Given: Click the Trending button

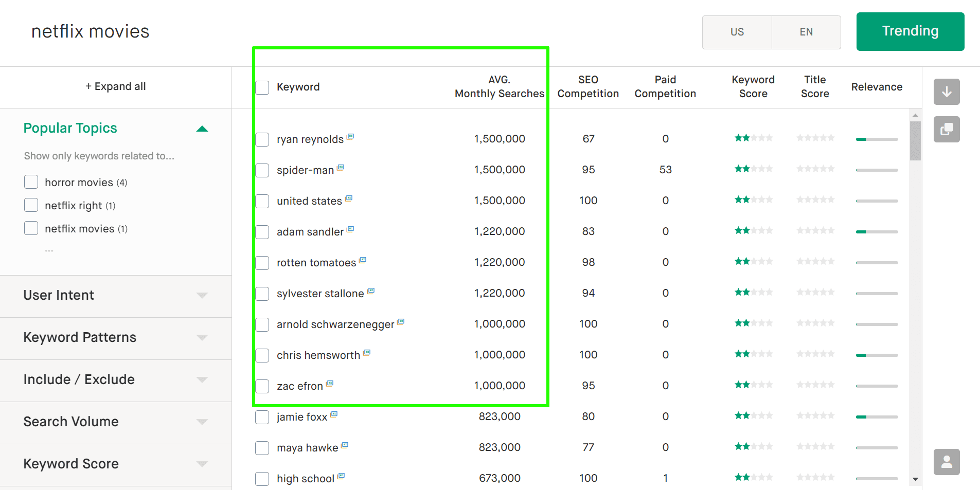Looking at the screenshot, I should (910, 31).
